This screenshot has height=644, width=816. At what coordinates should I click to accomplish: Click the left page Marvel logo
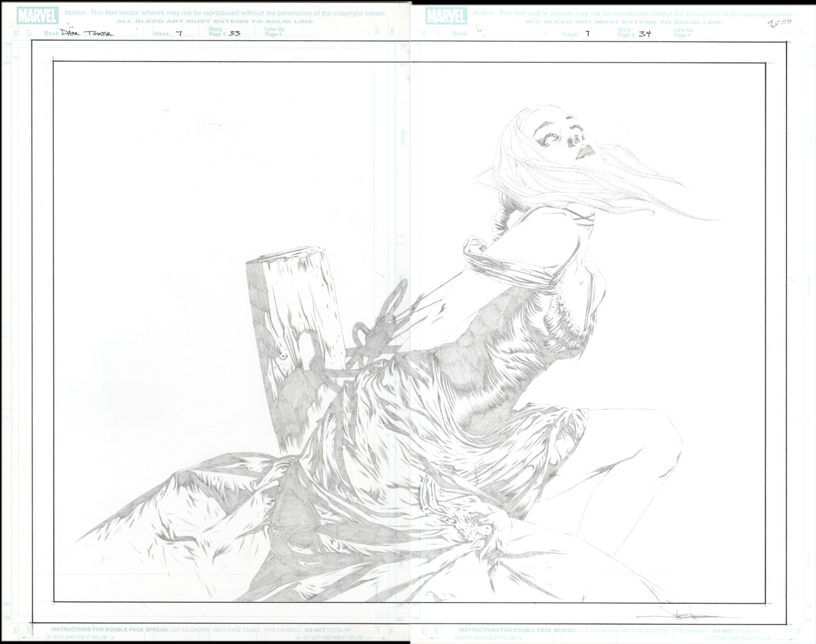click(39, 15)
